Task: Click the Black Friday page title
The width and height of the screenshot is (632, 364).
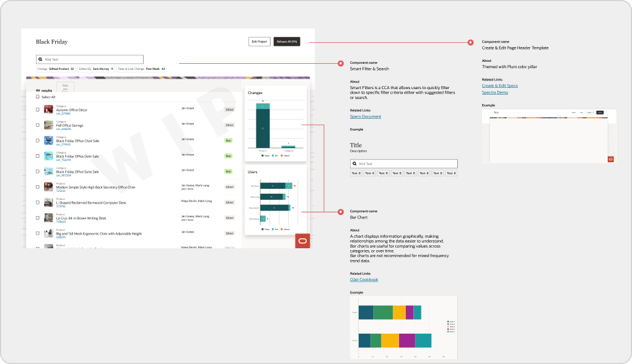Action: (x=51, y=41)
